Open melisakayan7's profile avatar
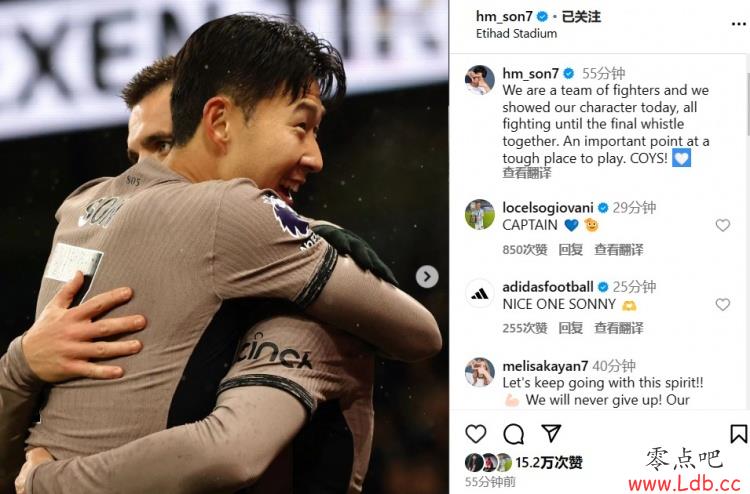This screenshot has width=750, height=494. coord(479,372)
